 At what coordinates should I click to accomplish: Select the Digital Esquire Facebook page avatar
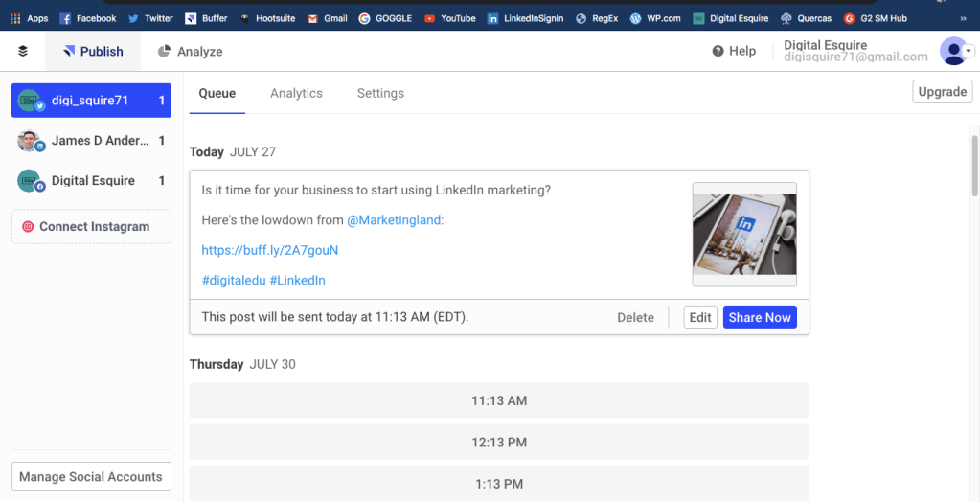tap(30, 181)
